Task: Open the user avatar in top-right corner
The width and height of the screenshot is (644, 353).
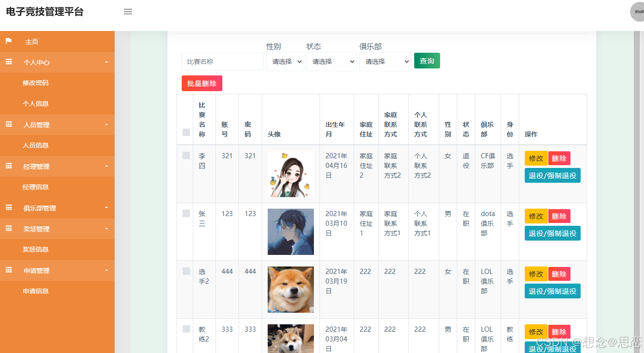Action: click(638, 12)
